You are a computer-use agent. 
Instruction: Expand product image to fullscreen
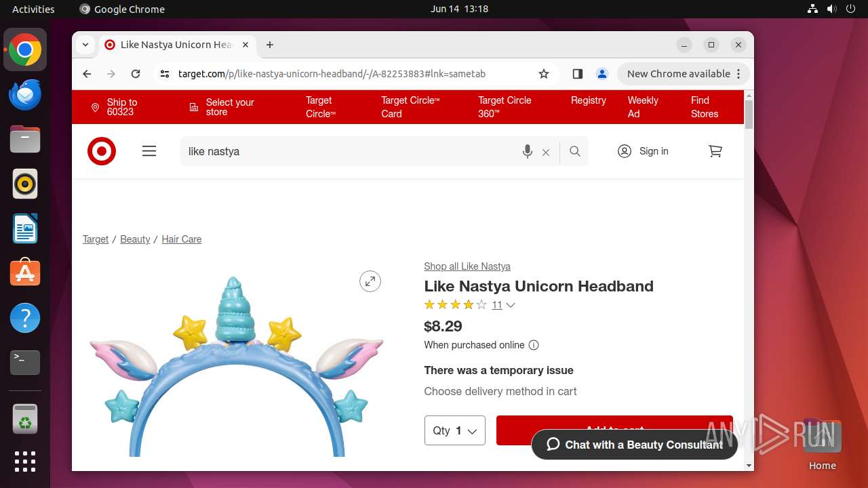(370, 281)
